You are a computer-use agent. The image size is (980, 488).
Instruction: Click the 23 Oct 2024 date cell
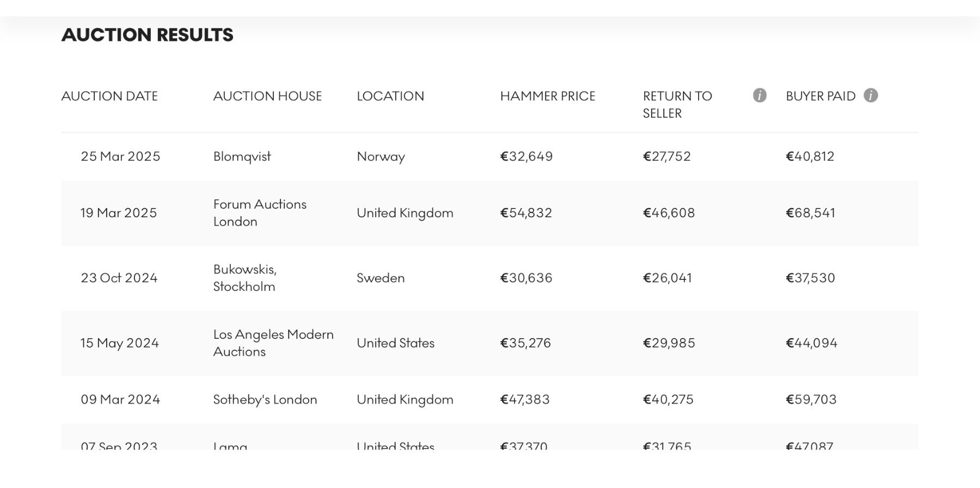(x=119, y=278)
